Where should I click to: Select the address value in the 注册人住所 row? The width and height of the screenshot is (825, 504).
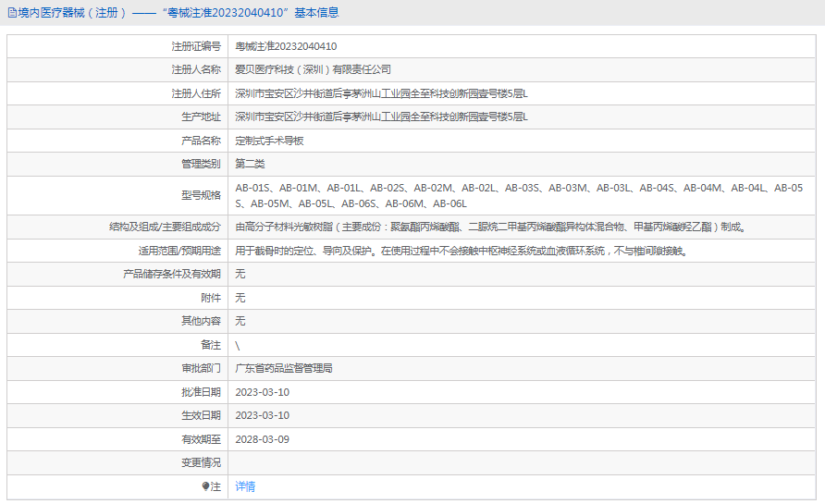click(381, 93)
